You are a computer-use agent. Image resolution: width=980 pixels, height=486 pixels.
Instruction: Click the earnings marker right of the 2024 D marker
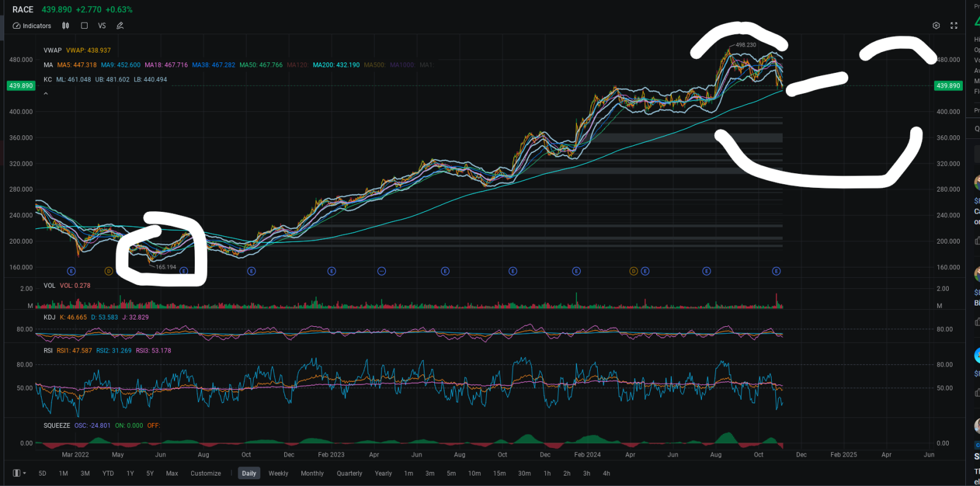point(645,271)
